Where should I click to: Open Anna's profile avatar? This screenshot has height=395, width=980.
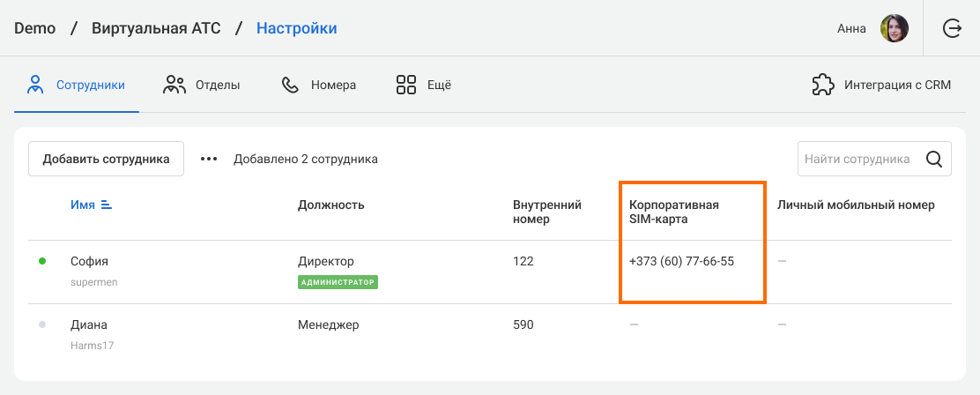click(895, 28)
